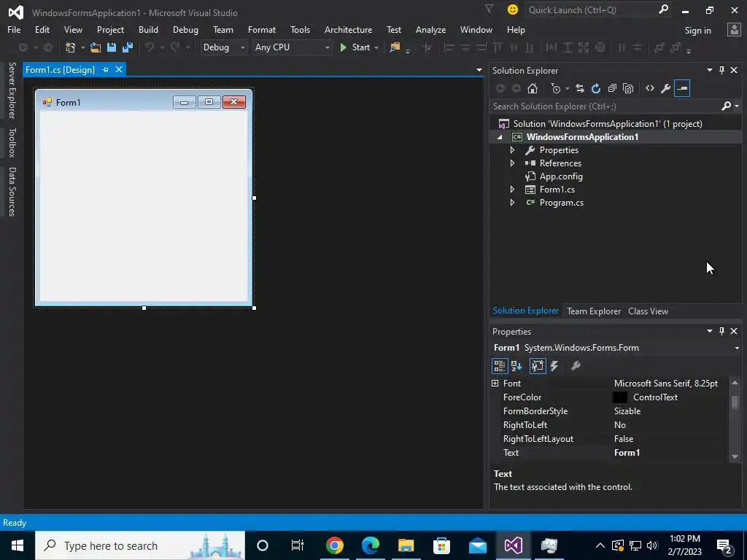Open the Server Explorer side tab

pos(12,90)
